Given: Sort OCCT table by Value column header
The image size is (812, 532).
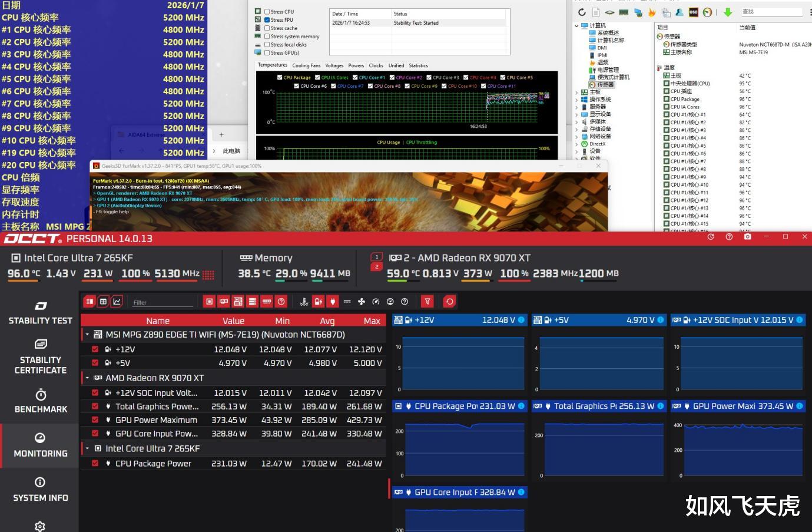Looking at the screenshot, I should (233, 320).
